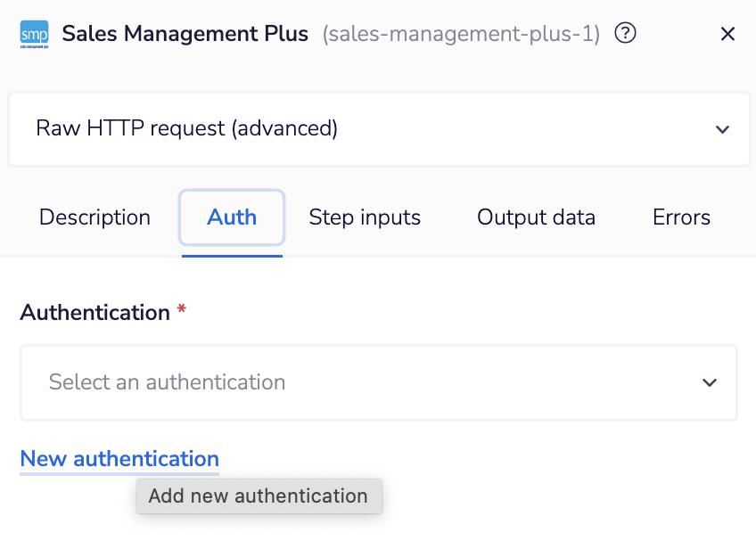756x549 pixels.
Task: Click the chevron on Raw HTTP request selector
Action: point(723,128)
